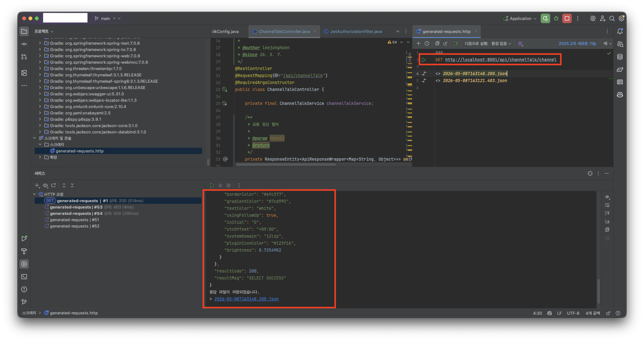Image resolution: width=644 pixels, height=341 pixels.
Task: Show HTTP requests history clock icon
Action: pyautogui.click(x=427, y=43)
